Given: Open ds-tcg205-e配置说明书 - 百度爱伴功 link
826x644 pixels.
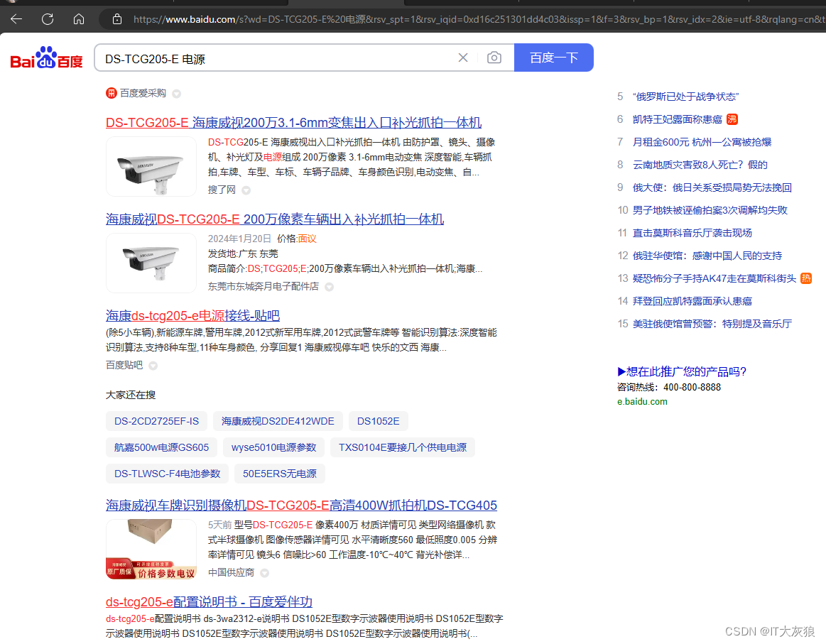Looking at the screenshot, I should tap(209, 602).
